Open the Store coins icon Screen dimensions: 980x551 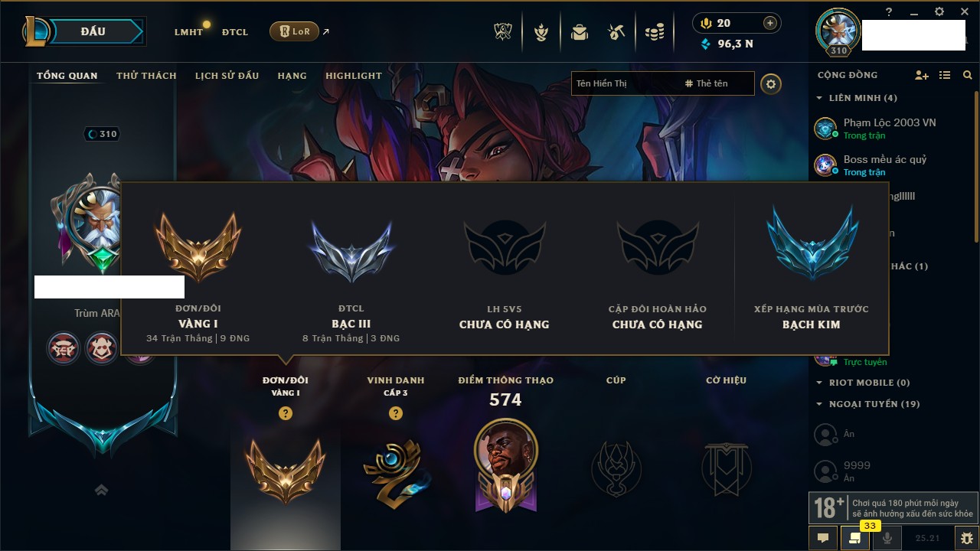[x=654, y=32]
